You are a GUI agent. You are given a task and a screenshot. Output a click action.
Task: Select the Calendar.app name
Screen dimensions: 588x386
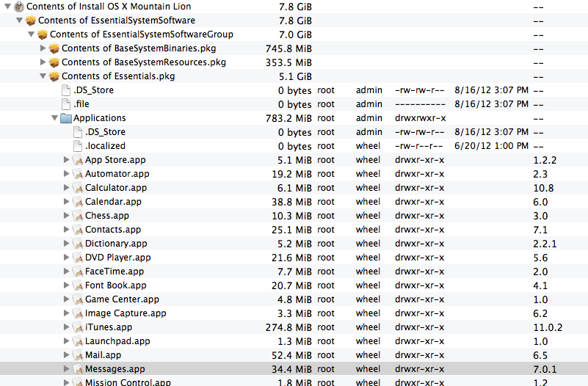[x=113, y=202]
